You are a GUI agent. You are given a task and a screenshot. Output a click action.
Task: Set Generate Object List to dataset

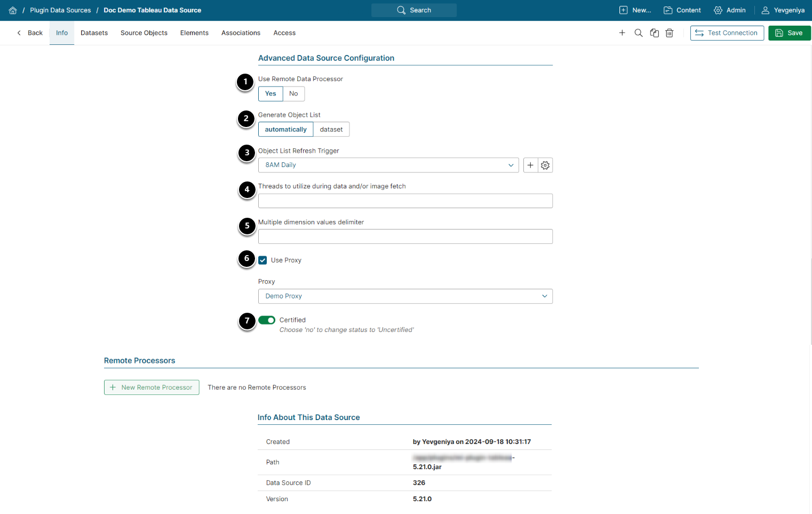(331, 130)
